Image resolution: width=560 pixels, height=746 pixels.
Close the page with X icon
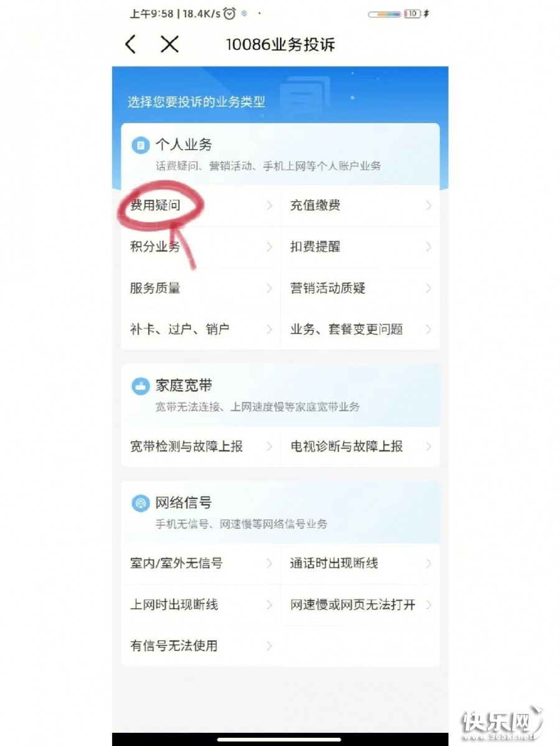coord(169,44)
